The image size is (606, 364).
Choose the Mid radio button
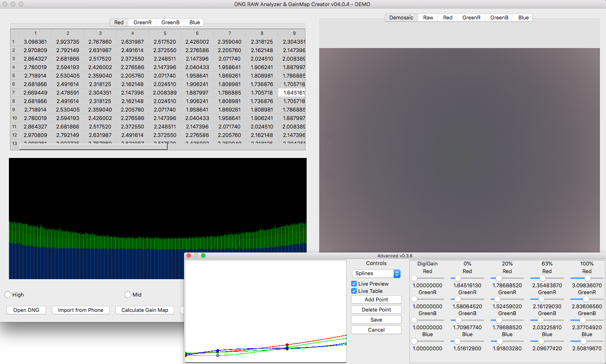pos(128,295)
